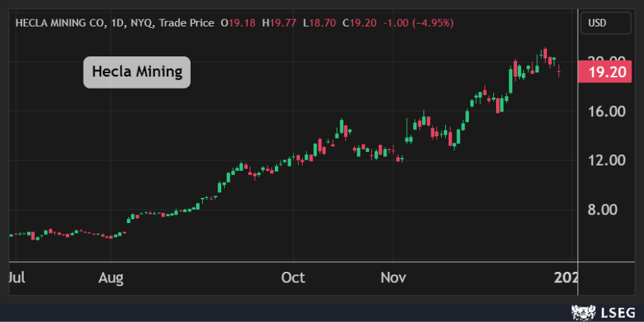This screenshot has width=644, height=322.
Task: Click the Aug label on time axis
Action: coord(110,277)
